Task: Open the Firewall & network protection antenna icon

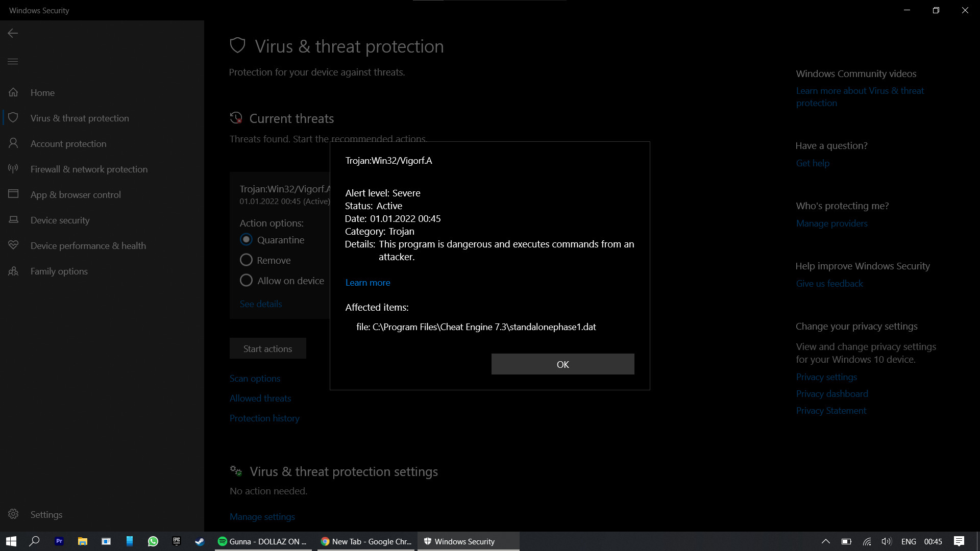Action: (13, 169)
